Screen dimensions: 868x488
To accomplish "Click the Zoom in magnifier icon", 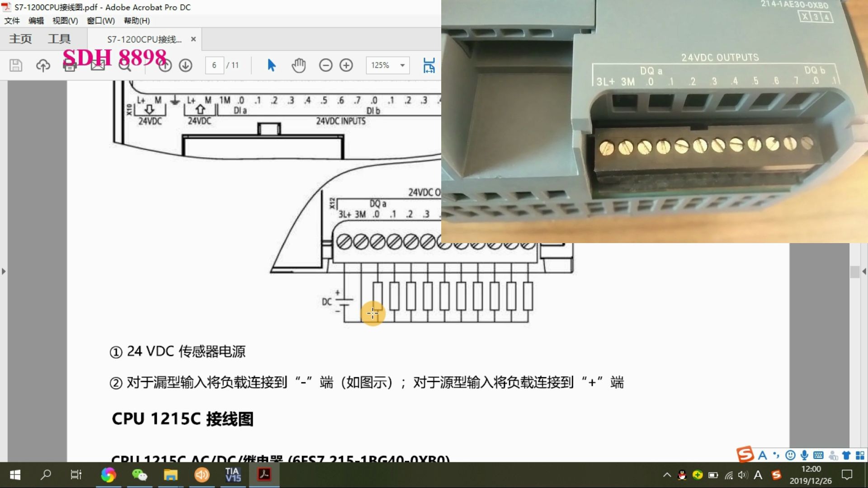I will tap(346, 66).
